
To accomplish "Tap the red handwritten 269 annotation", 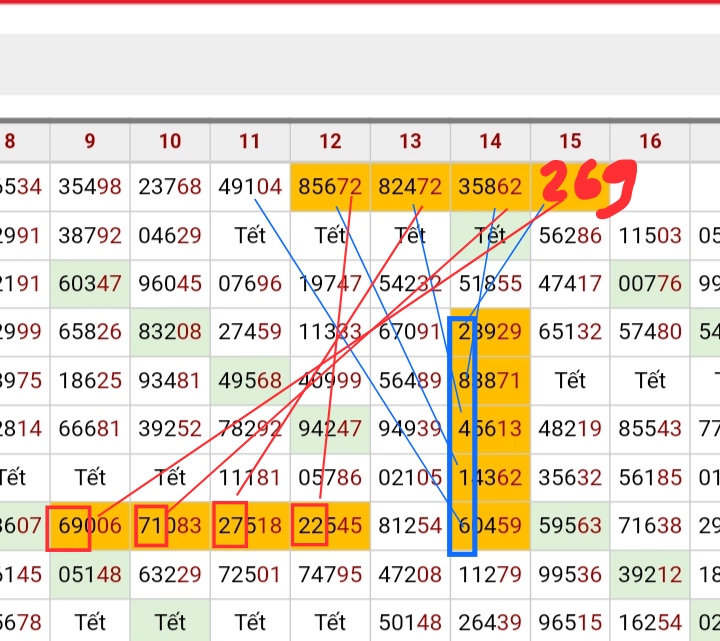I will click(589, 189).
